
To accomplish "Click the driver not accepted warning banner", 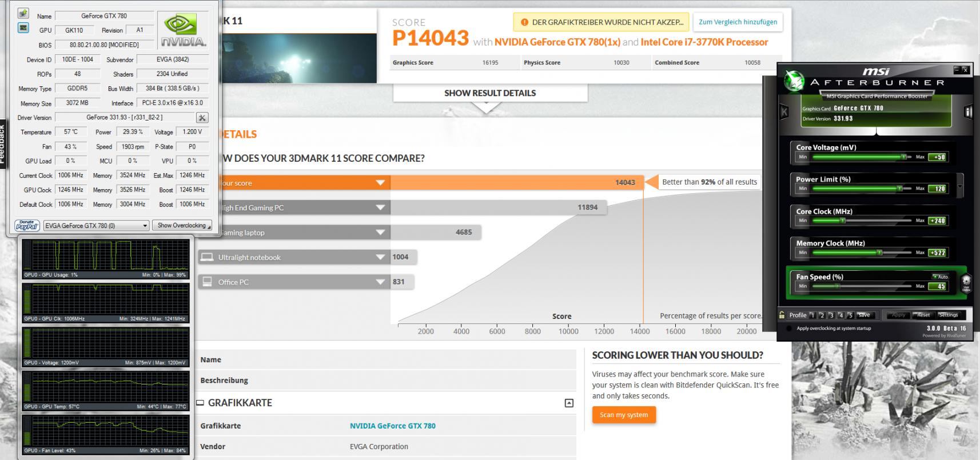I will pos(601,22).
